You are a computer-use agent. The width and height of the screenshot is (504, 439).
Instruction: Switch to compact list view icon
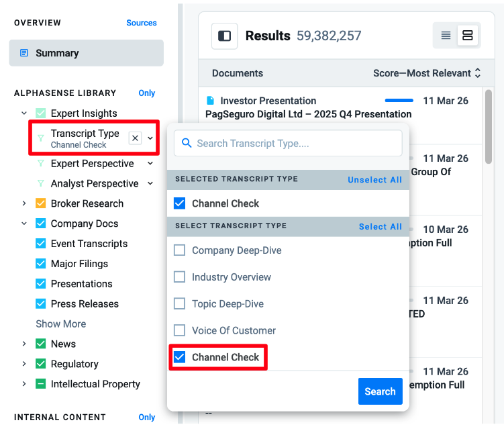446,36
